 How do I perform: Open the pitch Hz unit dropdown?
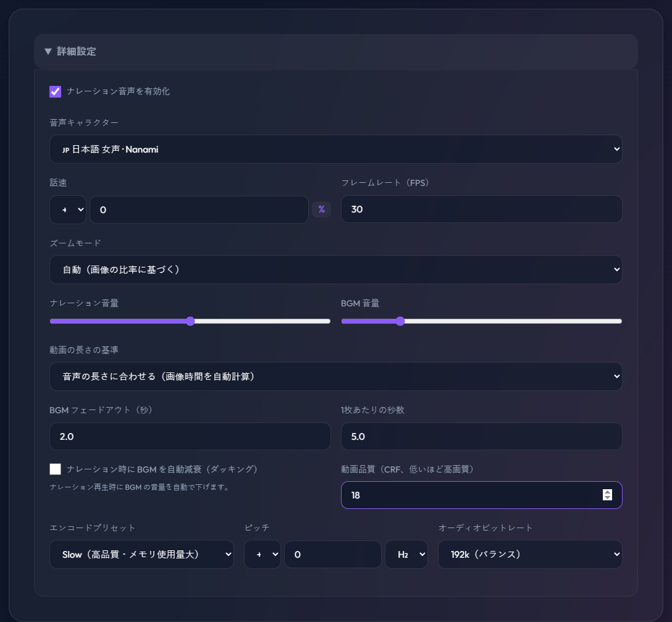[x=406, y=554]
